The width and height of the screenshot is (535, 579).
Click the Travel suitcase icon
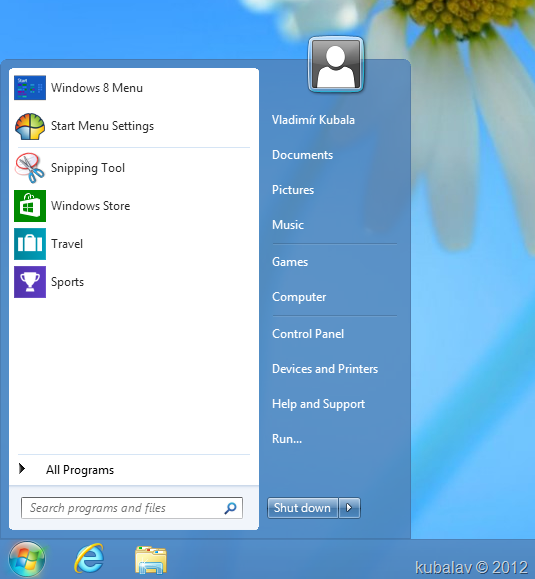[x=30, y=244]
